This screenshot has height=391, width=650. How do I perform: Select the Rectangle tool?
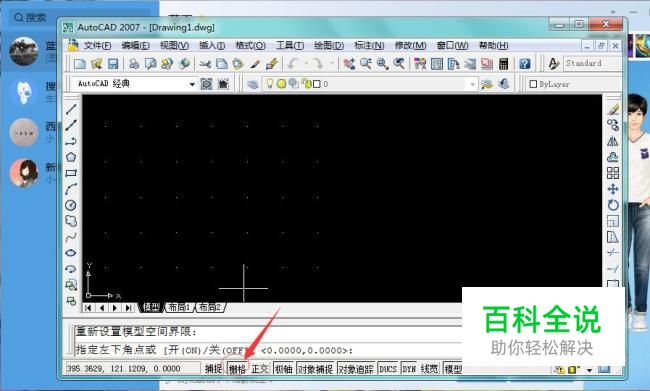point(71,173)
